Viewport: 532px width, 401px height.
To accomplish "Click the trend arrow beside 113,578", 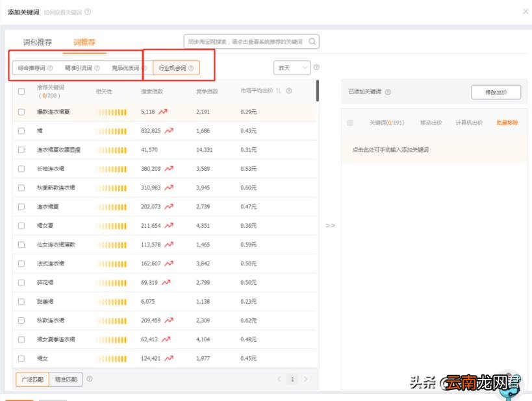I will click(x=169, y=245).
